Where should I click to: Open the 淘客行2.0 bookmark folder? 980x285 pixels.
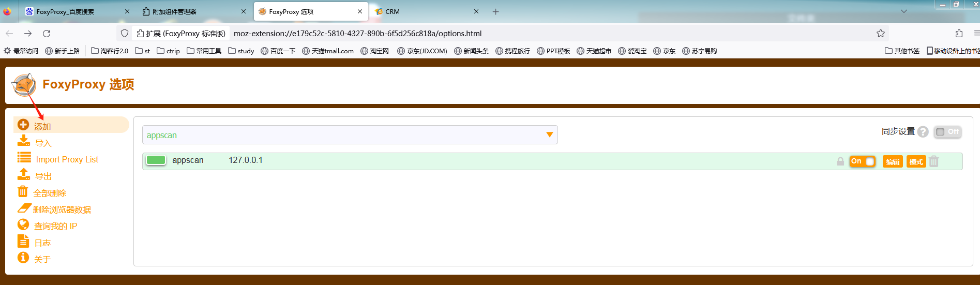click(110, 51)
